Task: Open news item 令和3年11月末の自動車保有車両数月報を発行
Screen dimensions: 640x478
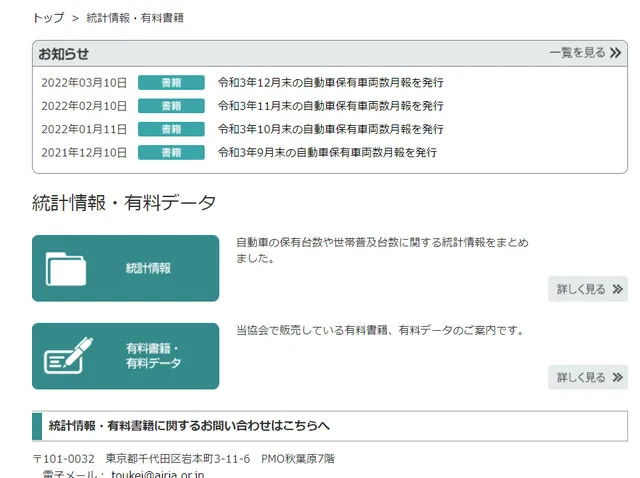Action: coord(331,106)
